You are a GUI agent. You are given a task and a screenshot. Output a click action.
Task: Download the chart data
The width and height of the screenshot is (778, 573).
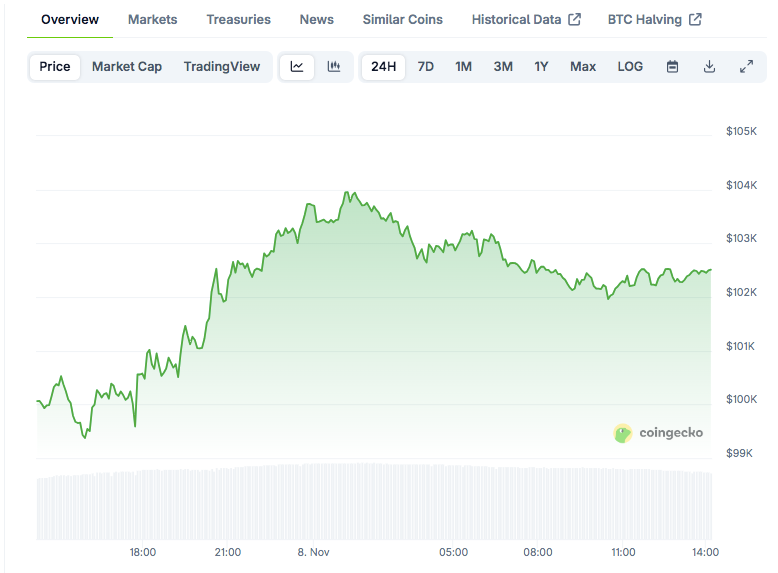[709, 67]
